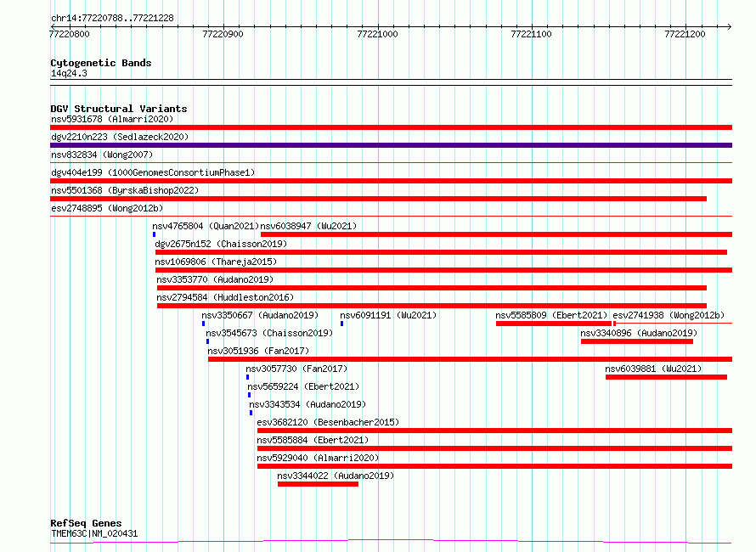Screen dimensions: 756x552
Task: Open variant nsv6091191 (Wu2021)
Action: 388,315
